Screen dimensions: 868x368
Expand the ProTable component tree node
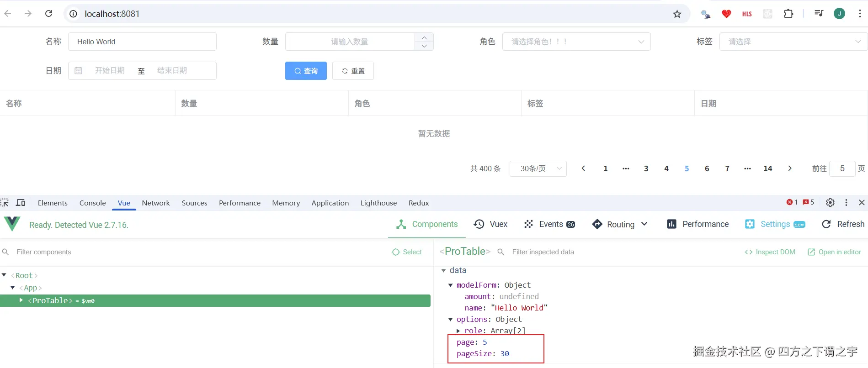tap(21, 300)
